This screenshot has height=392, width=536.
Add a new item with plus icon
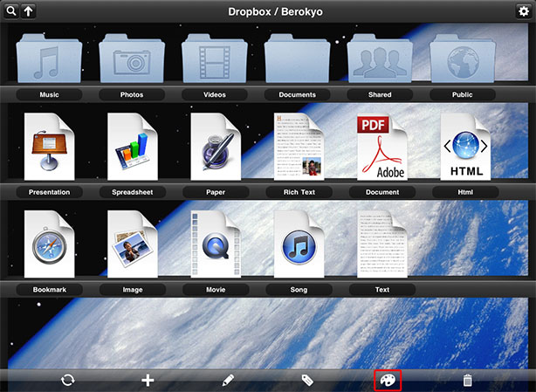click(148, 380)
